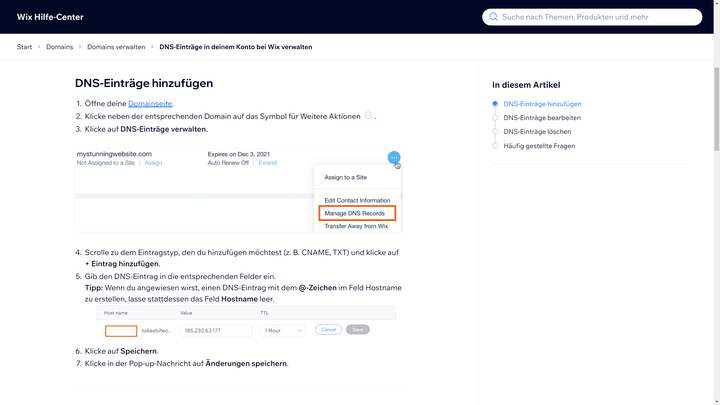Screen dimensions: 720x405
Task: Open the Domainseite link
Action: tap(150, 104)
